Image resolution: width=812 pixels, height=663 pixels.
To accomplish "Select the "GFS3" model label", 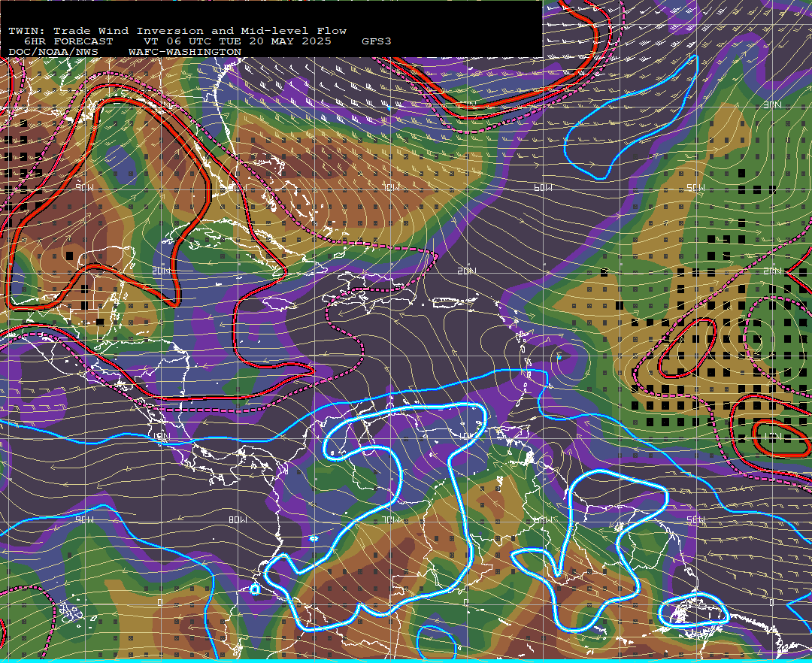I will 377,41.
